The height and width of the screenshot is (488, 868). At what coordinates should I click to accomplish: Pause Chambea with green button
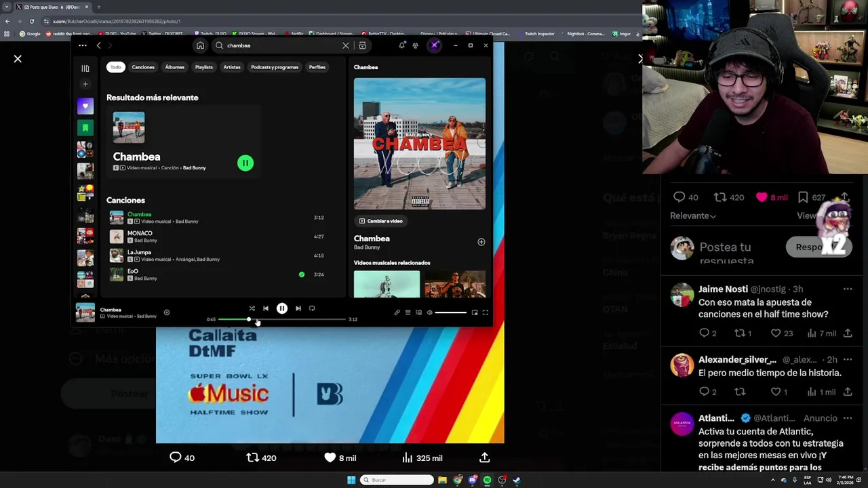[245, 163]
